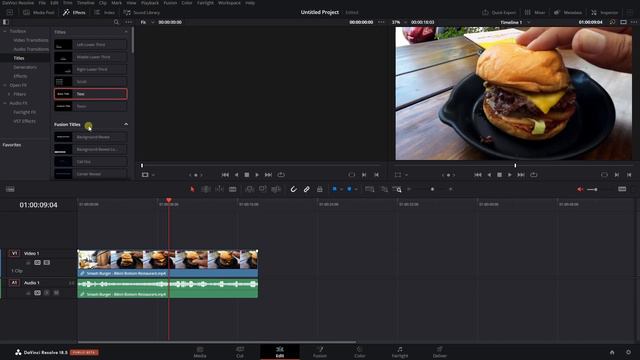Click the Insert Clip icon
Viewport: 640px width, 360px height.
click(x=249, y=189)
